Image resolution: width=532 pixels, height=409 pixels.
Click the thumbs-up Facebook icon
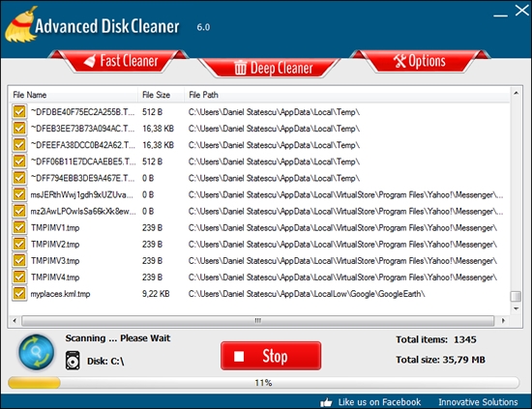[326, 402]
